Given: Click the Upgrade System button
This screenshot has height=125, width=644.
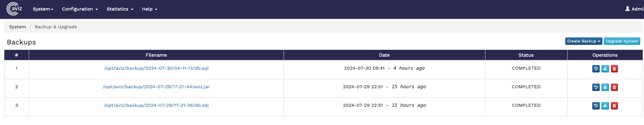Looking at the screenshot, I should click(x=622, y=41).
